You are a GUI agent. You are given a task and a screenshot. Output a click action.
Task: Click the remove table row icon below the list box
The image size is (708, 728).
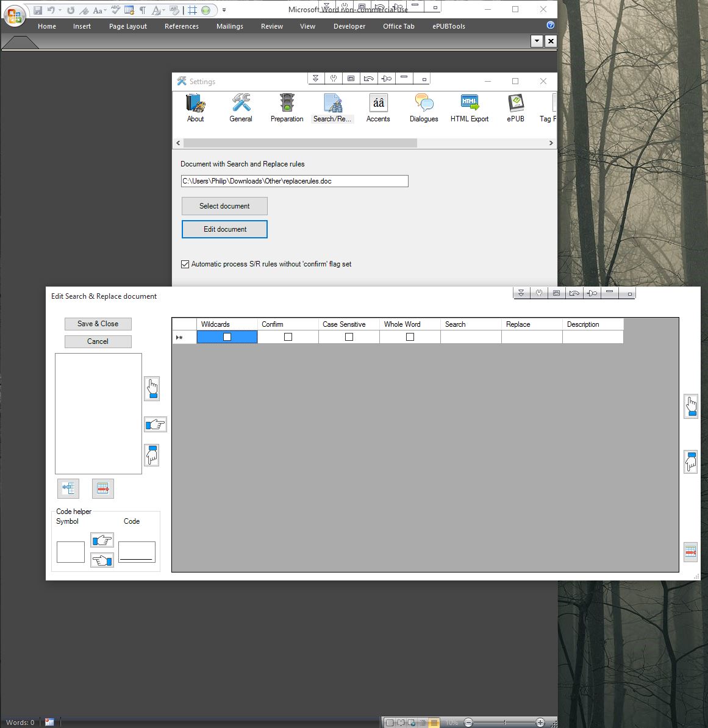point(102,488)
